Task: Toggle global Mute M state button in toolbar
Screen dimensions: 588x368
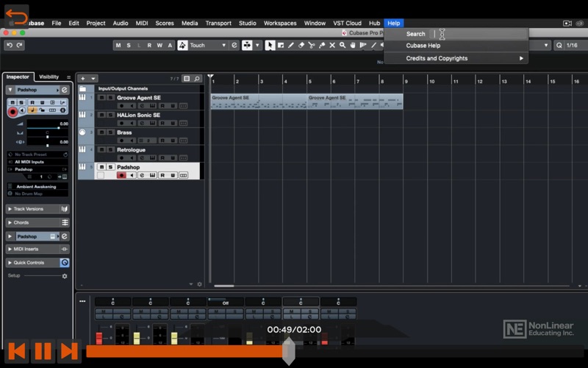Action: 118,46
